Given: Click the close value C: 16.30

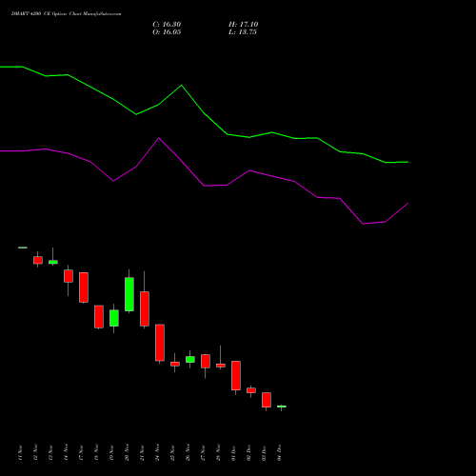Looking at the screenshot, I should point(167,25).
